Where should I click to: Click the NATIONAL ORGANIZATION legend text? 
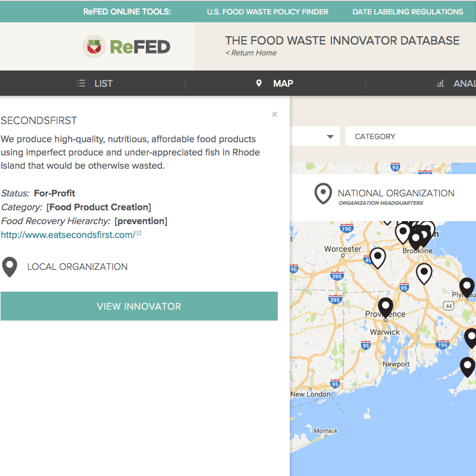[396, 193]
